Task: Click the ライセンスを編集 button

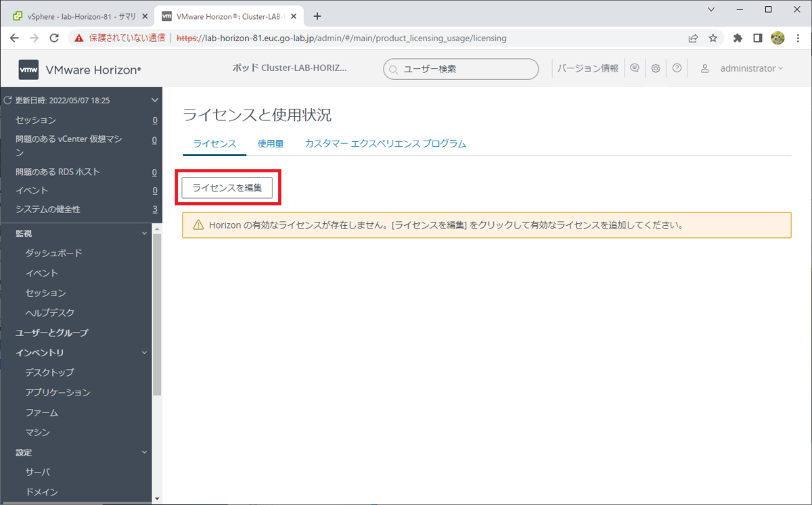Action: [227, 187]
